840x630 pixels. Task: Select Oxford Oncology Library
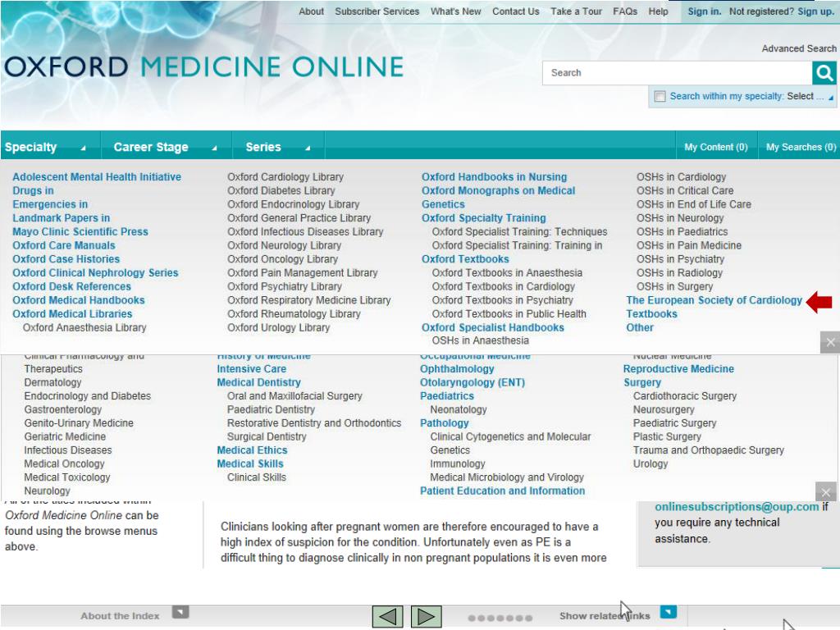point(282,259)
